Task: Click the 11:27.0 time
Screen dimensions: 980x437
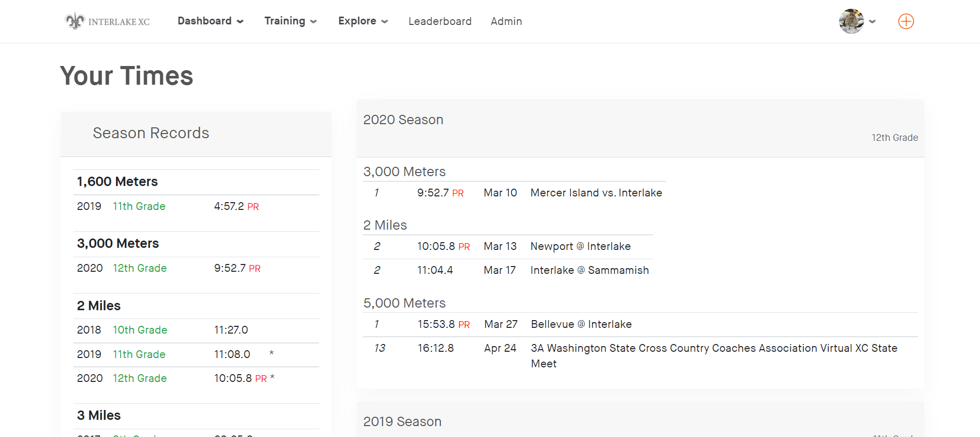Action: pos(231,330)
